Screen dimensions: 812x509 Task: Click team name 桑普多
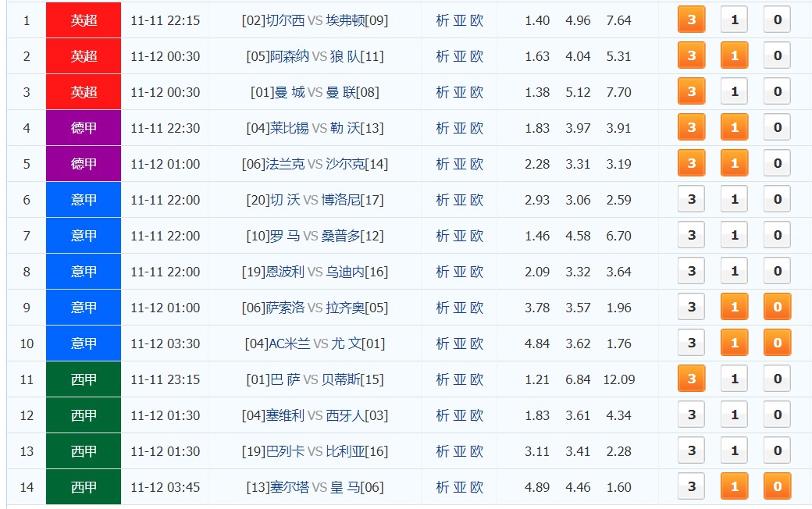point(340,236)
